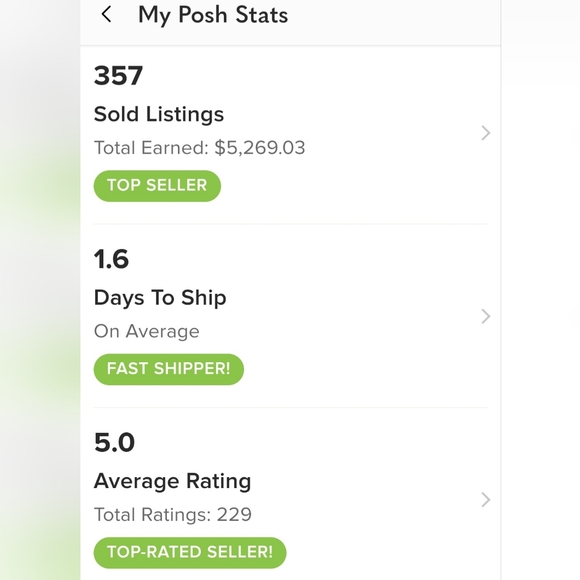The width and height of the screenshot is (580, 580).
Task: Tap the TOP-RATED SELLER! badge
Action: (190, 553)
